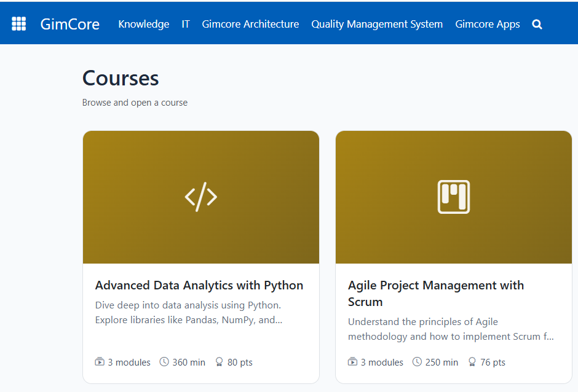578x392 pixels.
Task: Click award icon beside 80 pts
Action: (x=219, y=362)
